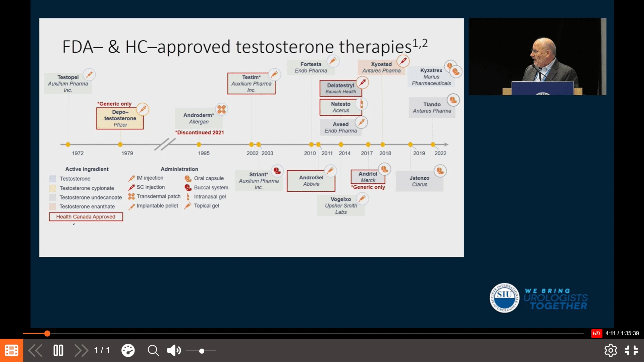The height and width of the screenshot is (362, 644).
Task: Adjust the volume slider knob
Action: pos(202,351)
